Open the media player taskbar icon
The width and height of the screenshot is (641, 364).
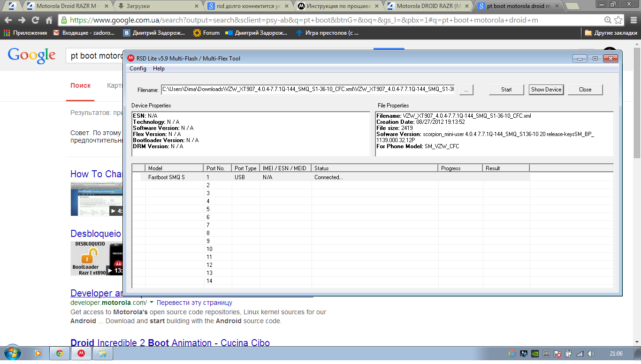[x=38, y=353]
